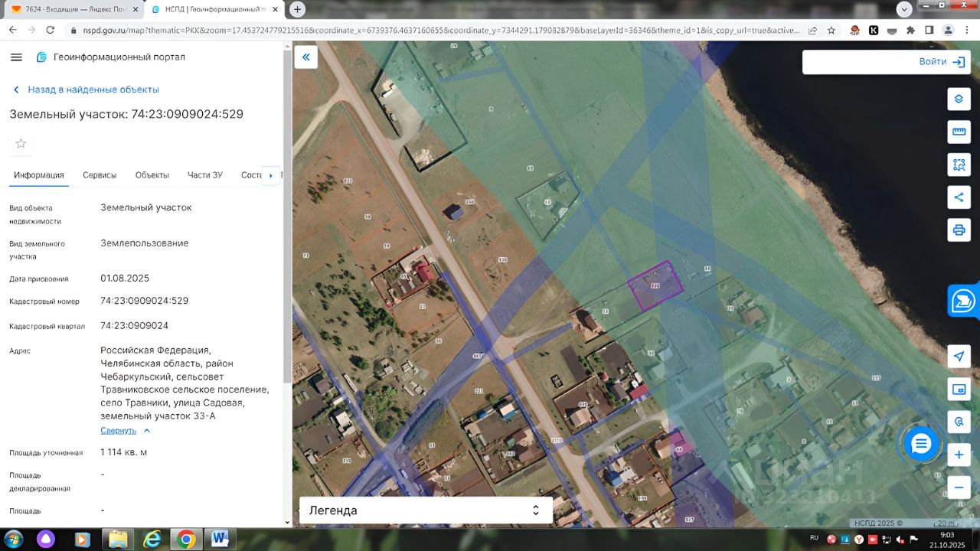Viewport: 980px width, 551px height.
Task: Open a new browser tab
Action: [298, 9]
